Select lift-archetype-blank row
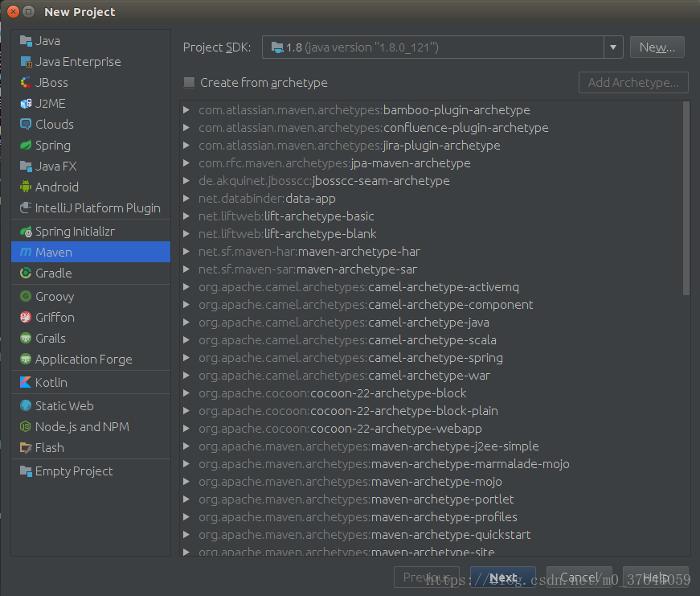The image size is (700, 596). (x=432, y=234)
